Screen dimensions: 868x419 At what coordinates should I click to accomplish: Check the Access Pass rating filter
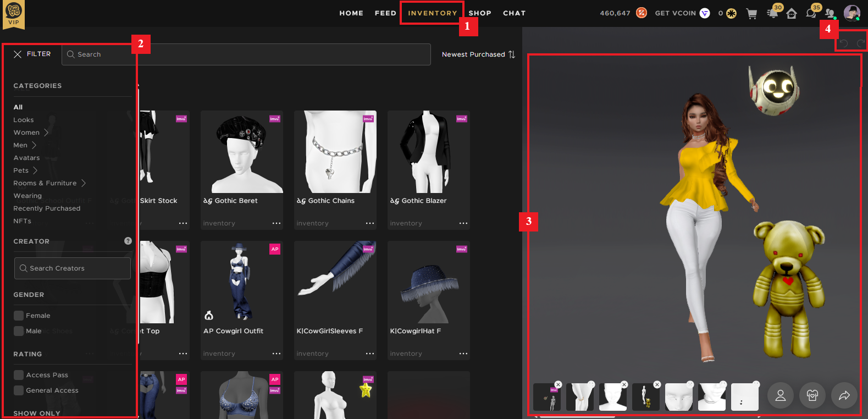tap(19, 375)
